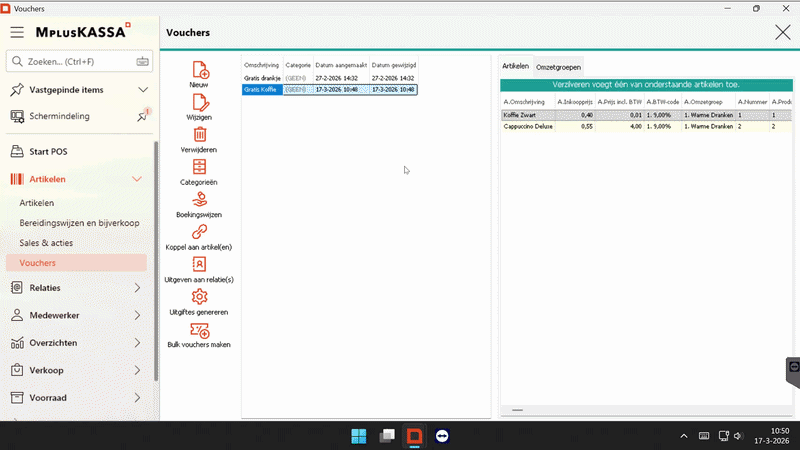Select the Artikelen tab
The width and height of the screenshot is (800, 450).
515,66
